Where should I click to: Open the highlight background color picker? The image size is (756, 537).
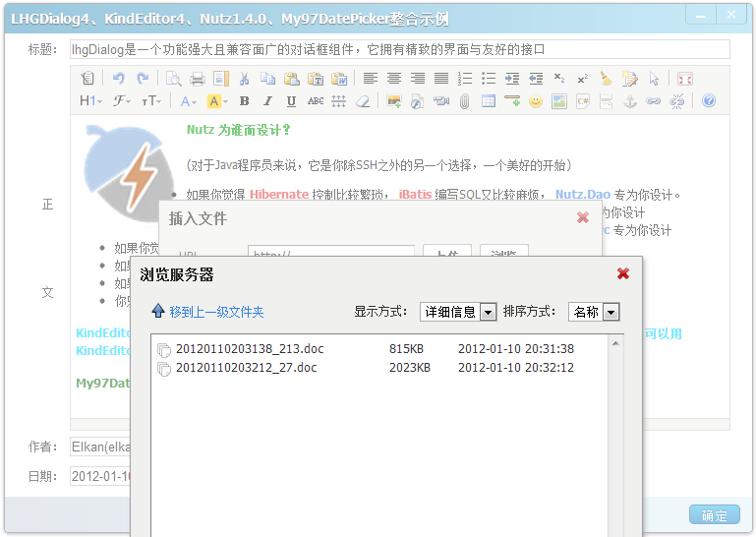pyautogui.click(x=217, y=101)
